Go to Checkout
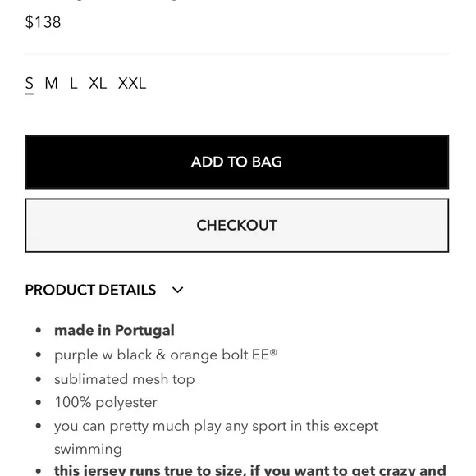This screenshot has height=476, width=476. pyautogui.click(x=237, y=225)
